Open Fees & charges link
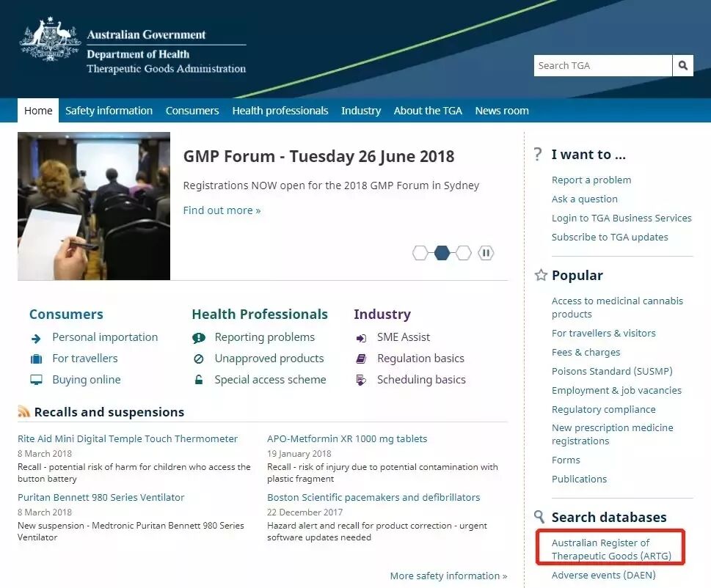Viewport: 711px width, 588px height. 586,352
